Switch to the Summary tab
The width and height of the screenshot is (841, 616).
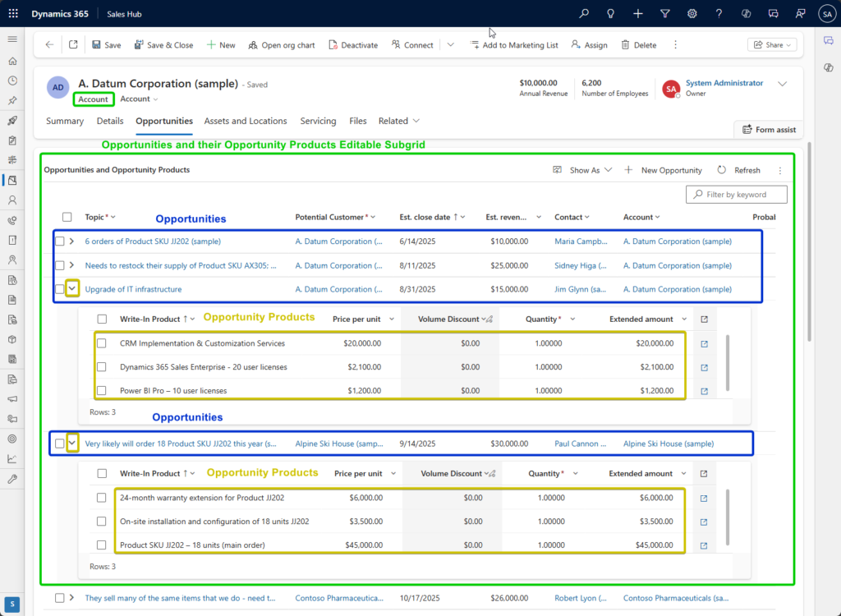65,122
